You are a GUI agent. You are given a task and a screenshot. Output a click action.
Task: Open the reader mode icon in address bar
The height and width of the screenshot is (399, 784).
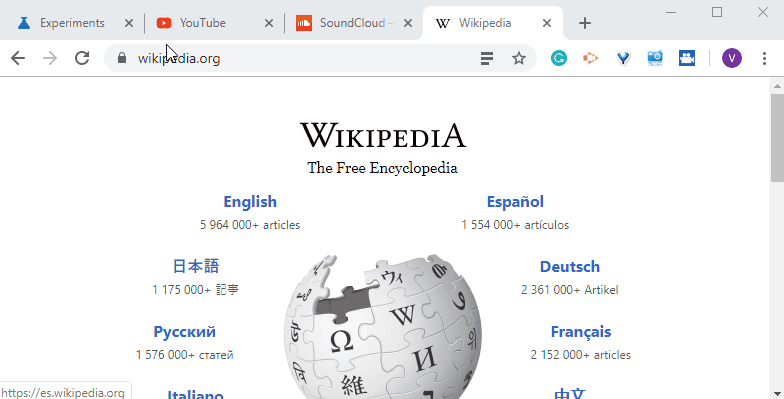point(487,58)
